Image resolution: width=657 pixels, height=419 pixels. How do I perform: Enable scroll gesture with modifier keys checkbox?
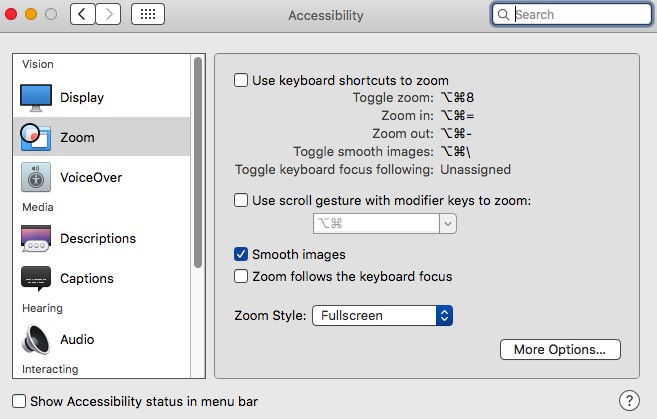[241, 200]
